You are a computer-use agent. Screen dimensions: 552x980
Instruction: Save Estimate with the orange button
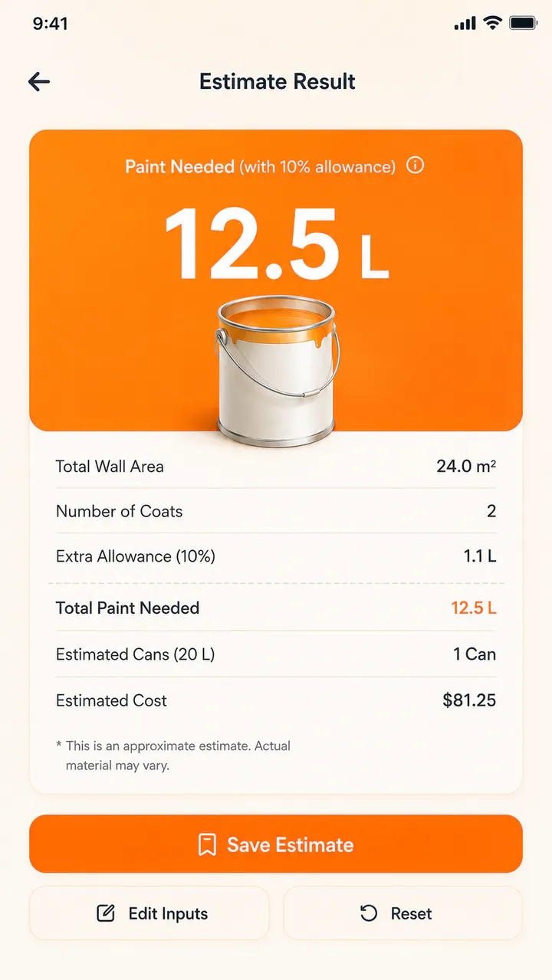(x=276, y=844)
